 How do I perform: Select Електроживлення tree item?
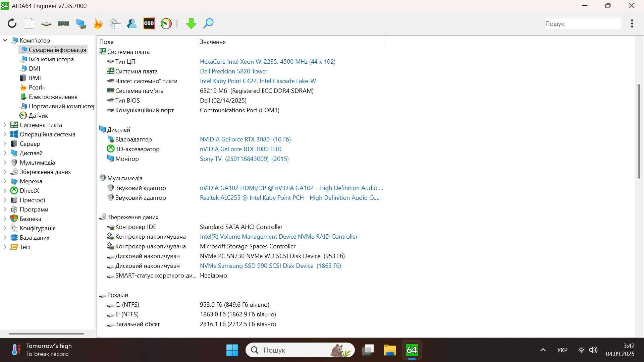click(49, 97)
